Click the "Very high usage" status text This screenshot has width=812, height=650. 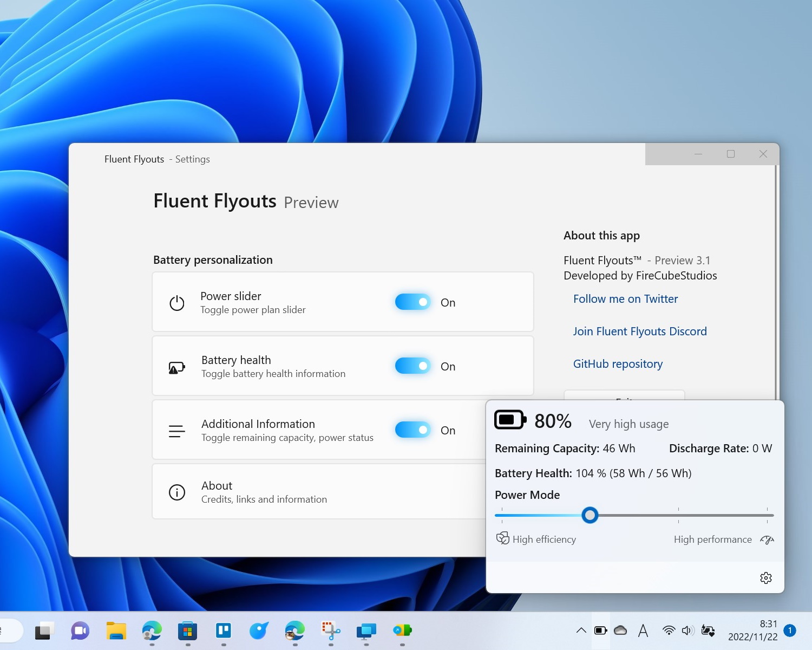628,424
